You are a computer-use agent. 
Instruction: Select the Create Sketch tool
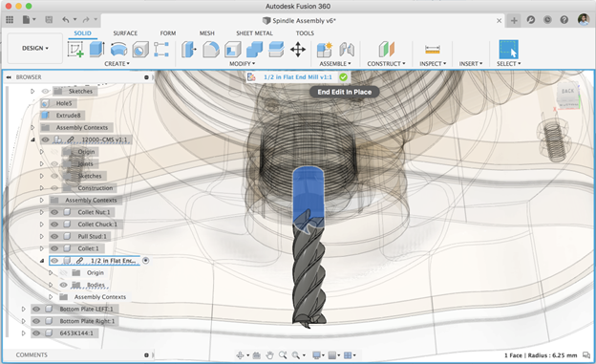[75, 50]
